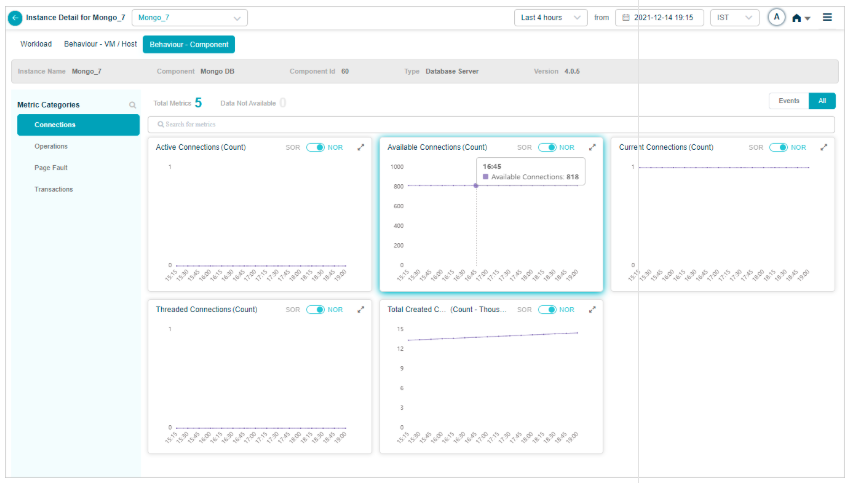Click the home icon in header

click(797, 18)
